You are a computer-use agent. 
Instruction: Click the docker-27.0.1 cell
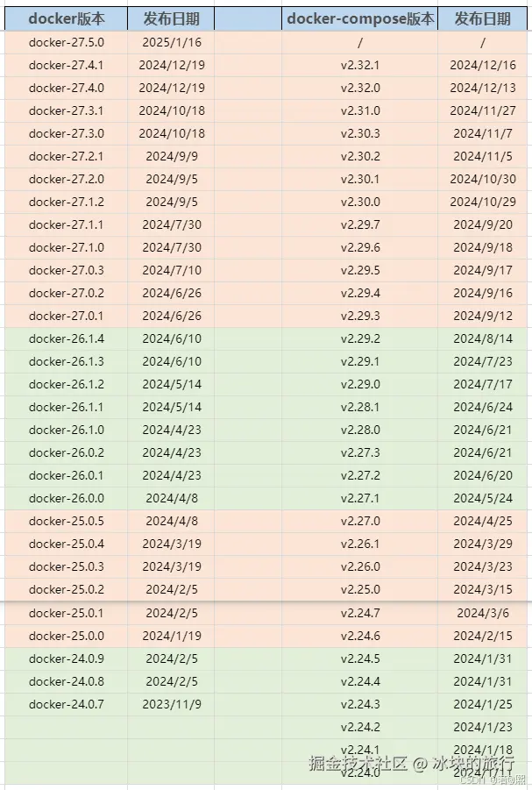(66, 316)
